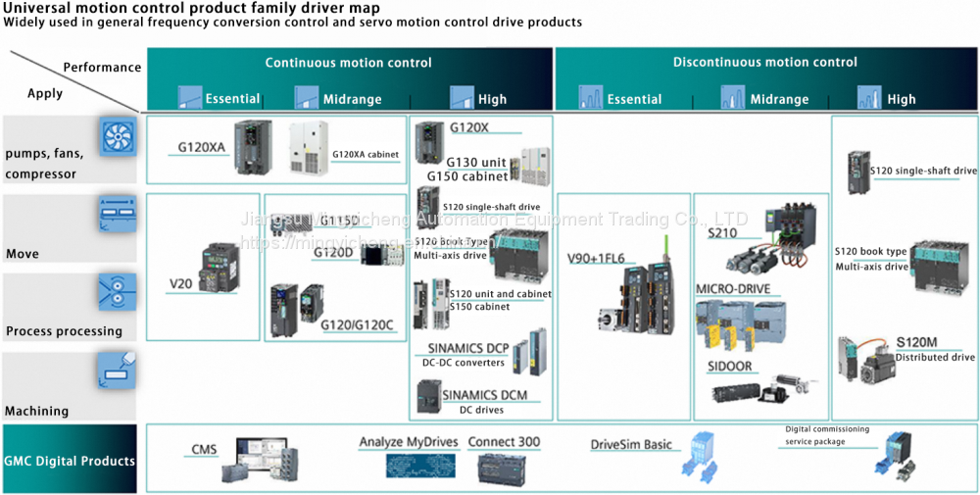Select the GMC Digital Products row header
This screenshot has width=980, height=495.
(69, 461)
